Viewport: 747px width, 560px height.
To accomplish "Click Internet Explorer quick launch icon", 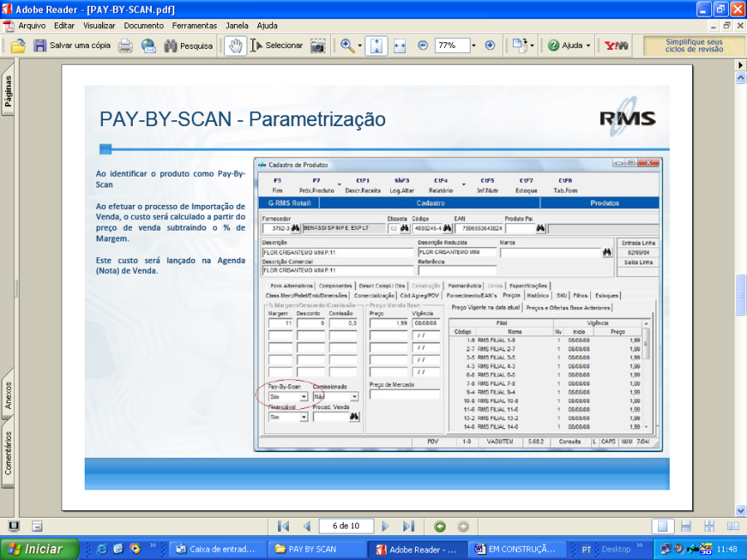I will 102,549.
